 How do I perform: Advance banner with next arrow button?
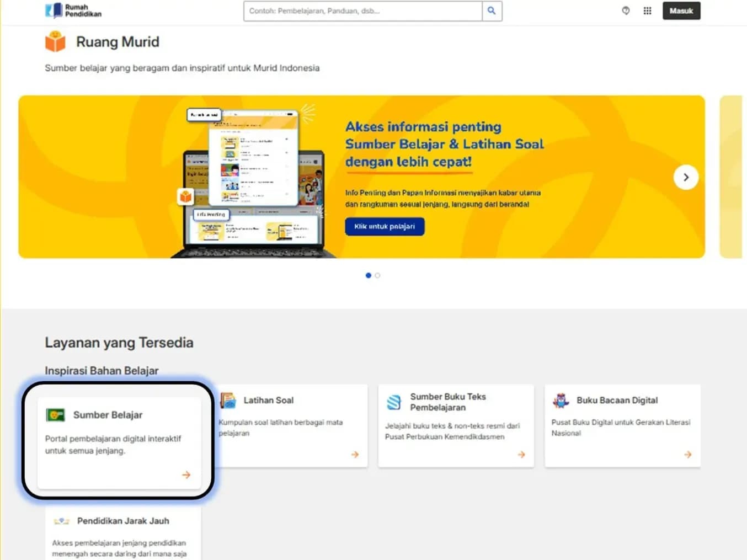coord(686,177)
